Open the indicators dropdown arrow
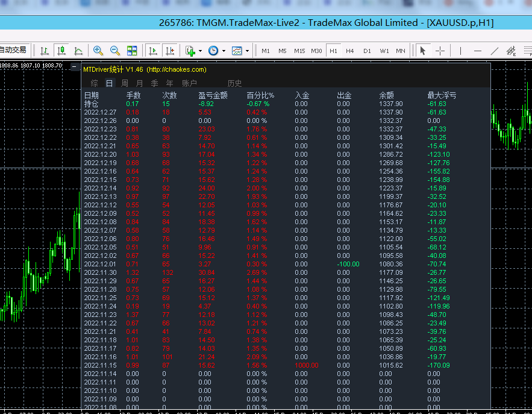Image resolution: width=532 pixels, height=414 pixels. coord(200,51)
